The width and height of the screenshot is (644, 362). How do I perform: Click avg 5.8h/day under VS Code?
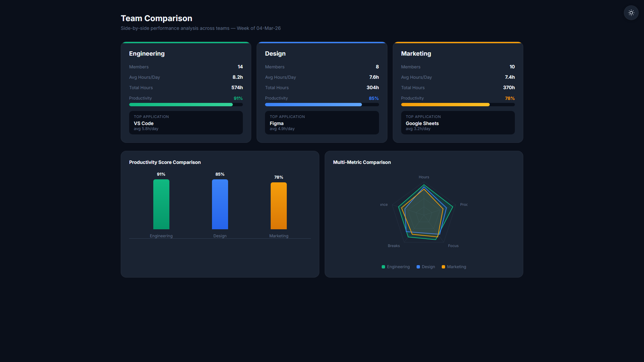pyautogui.click(x=146, y=129)
